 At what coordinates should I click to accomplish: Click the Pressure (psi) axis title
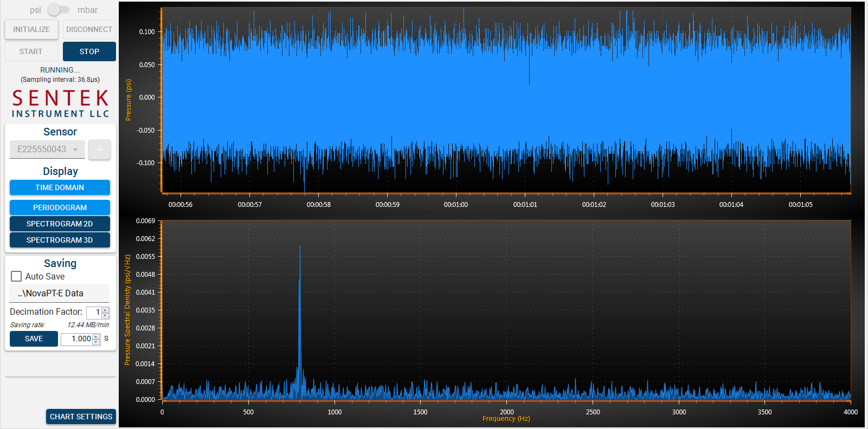pos(128,100)
